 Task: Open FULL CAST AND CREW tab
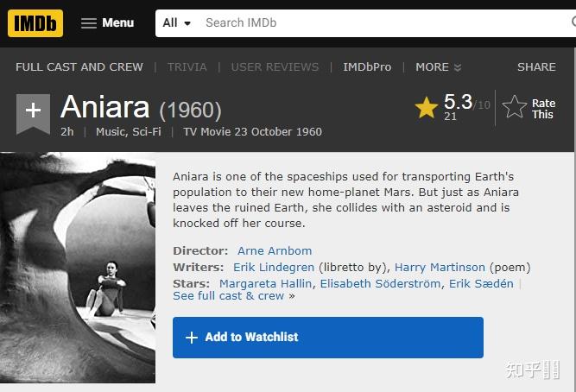coord(79,66)
